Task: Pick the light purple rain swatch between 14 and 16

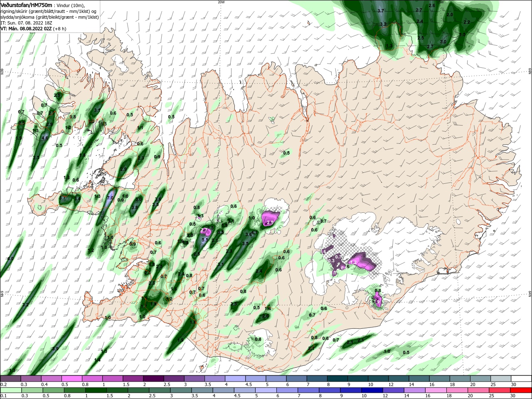Action: 415,390
